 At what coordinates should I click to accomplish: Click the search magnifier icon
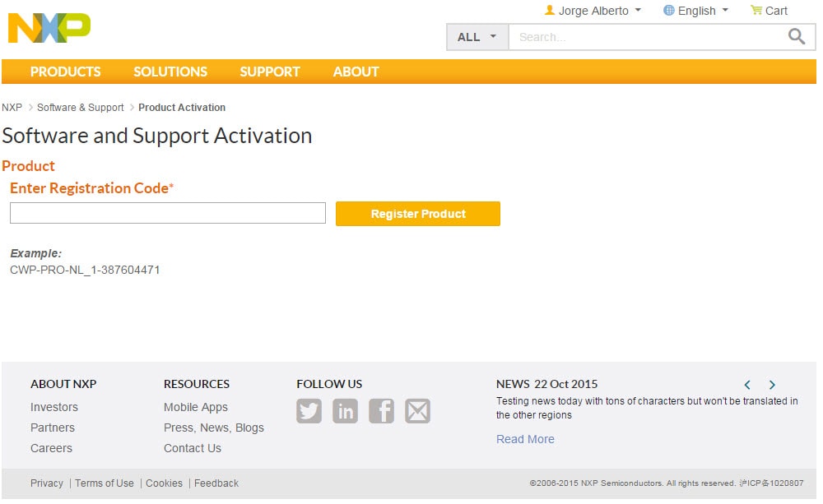pyautogui.click(x=796, y=36)
